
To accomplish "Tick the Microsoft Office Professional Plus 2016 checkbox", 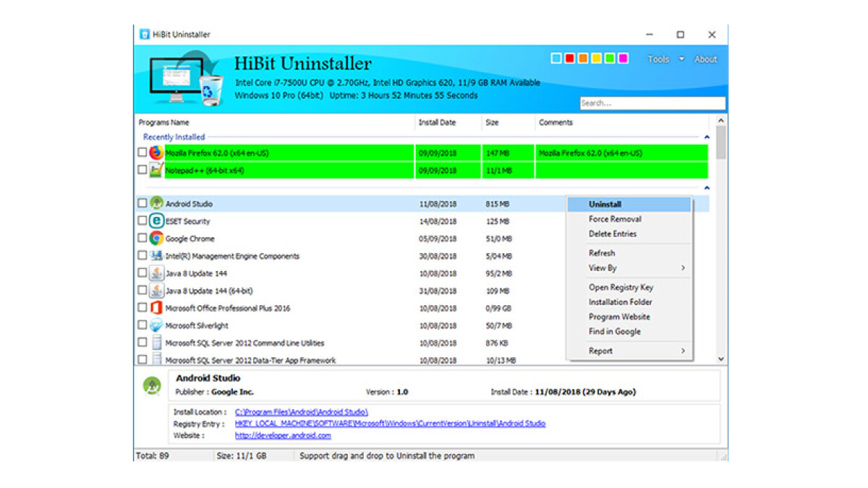I will point(142,308).
